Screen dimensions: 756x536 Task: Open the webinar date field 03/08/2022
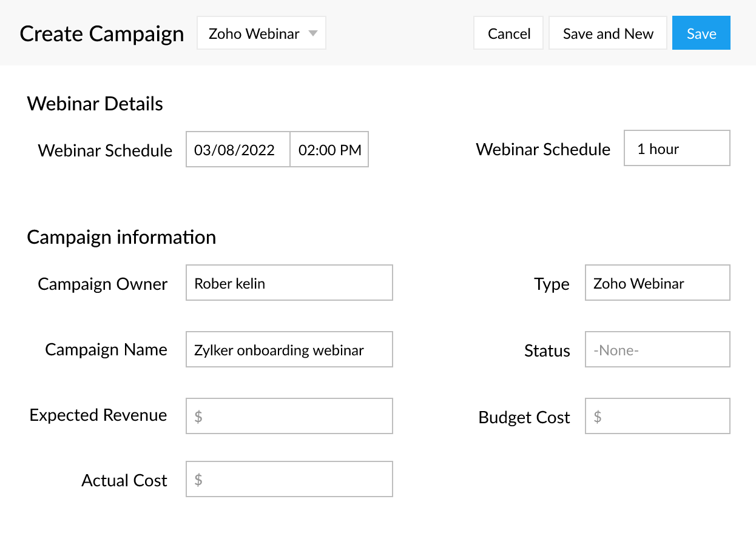[237, 150]
